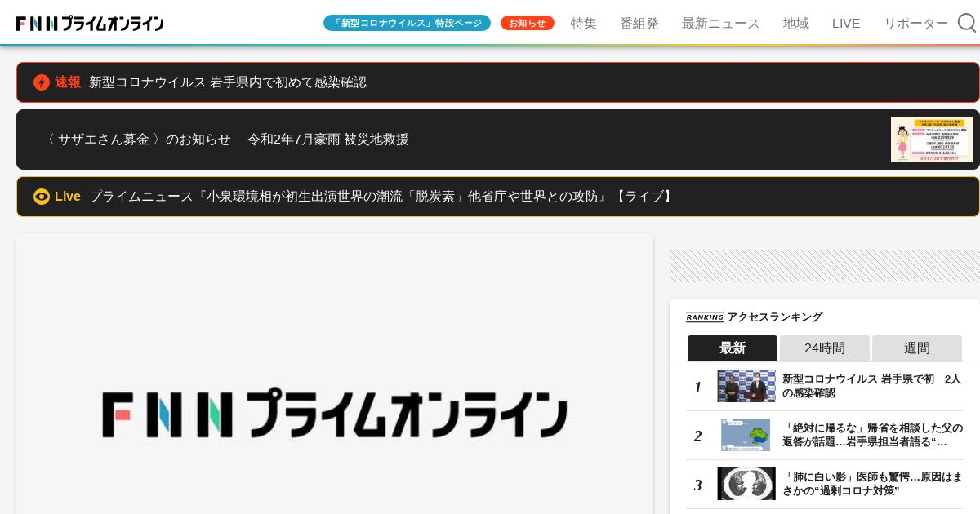Screen dimensions: 980x514
Task: Select the 週間 ranking tab
Action: 917,348
